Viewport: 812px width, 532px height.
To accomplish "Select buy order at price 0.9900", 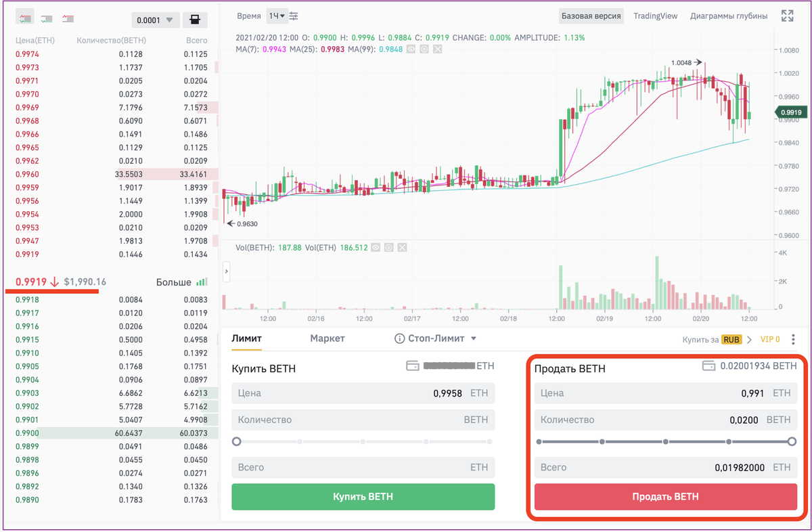I will 112,433.
